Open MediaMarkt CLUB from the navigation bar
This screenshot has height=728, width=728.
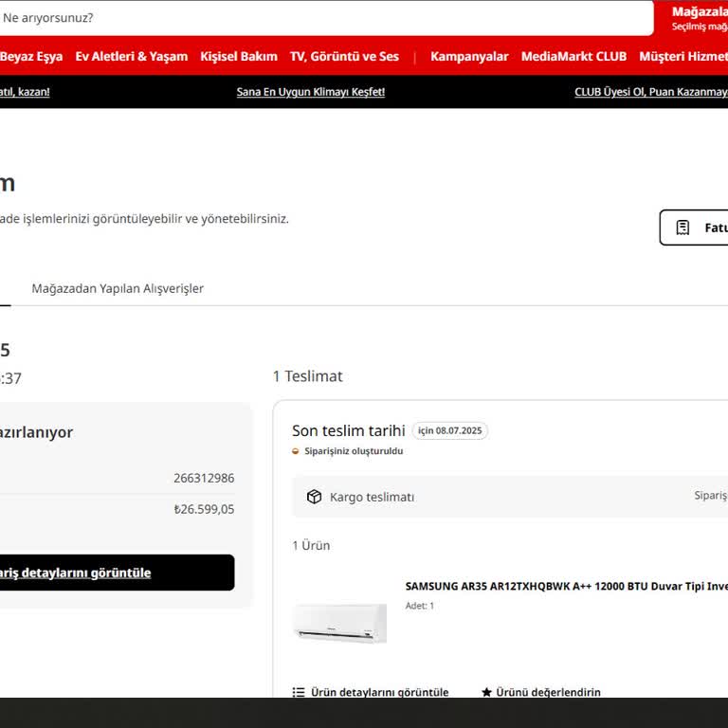573,56
